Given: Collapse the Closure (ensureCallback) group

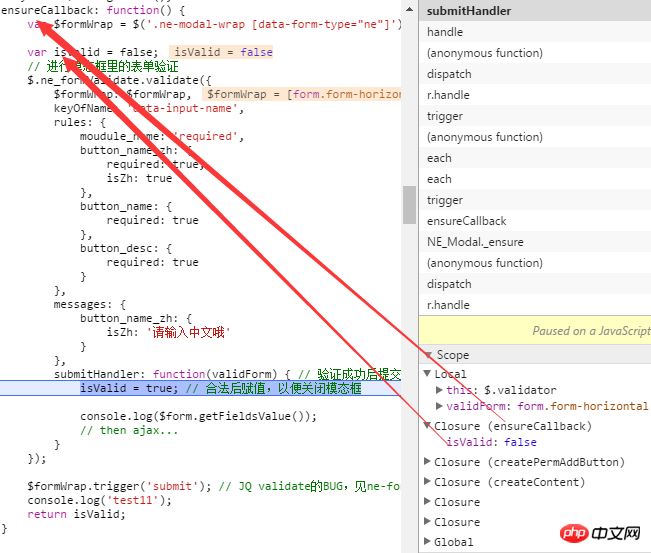Looking at the screenshot, I should pyautogui.click(x=427, y=425).
